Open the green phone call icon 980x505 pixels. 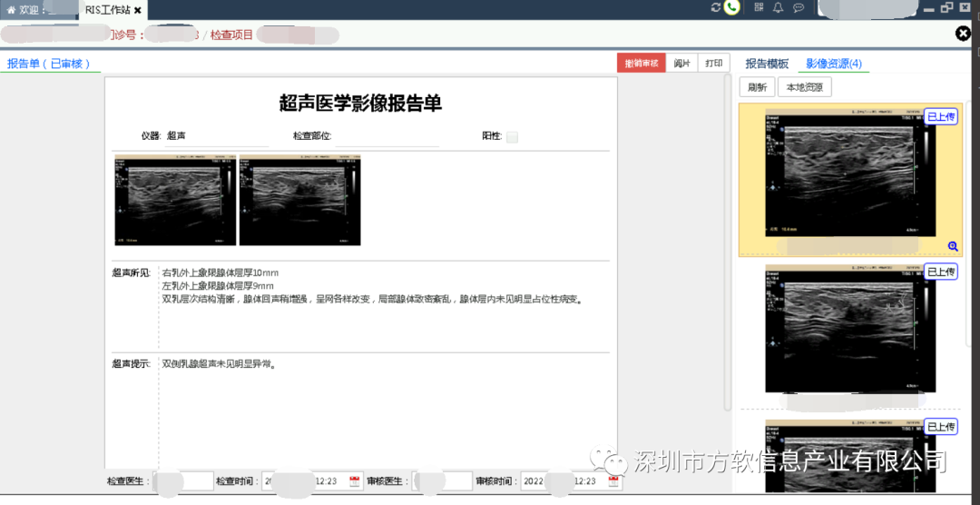point(731,7)
